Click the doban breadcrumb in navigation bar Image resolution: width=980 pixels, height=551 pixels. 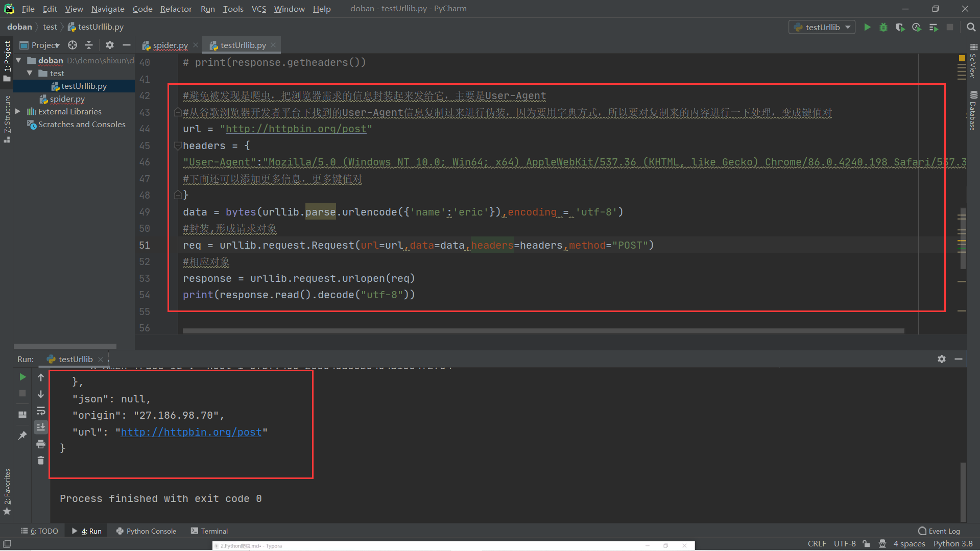(x=19, y=27)
